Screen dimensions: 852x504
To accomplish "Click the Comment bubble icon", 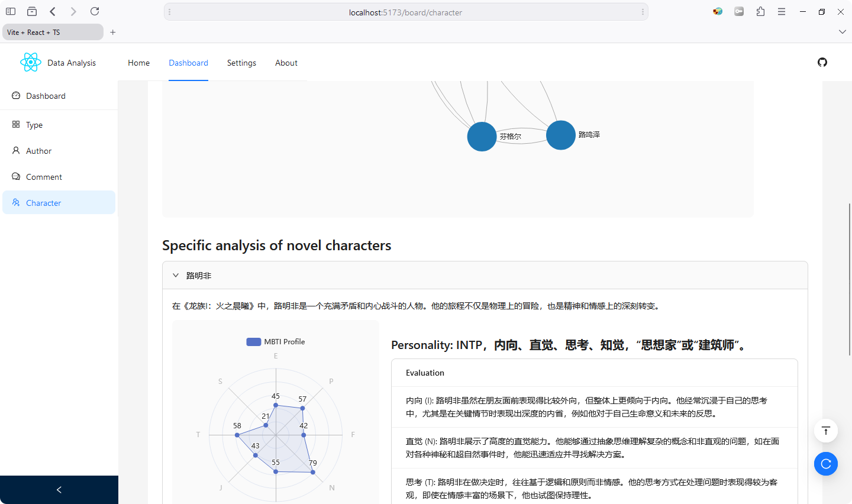I will (16, 176).
